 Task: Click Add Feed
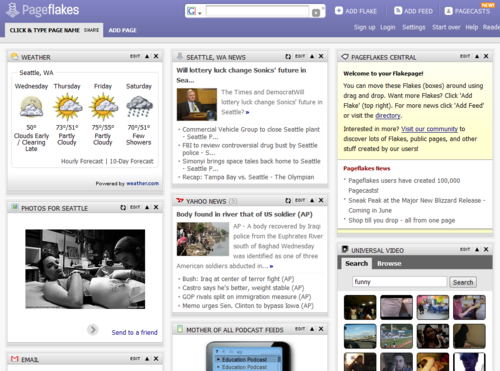[413, 11]
